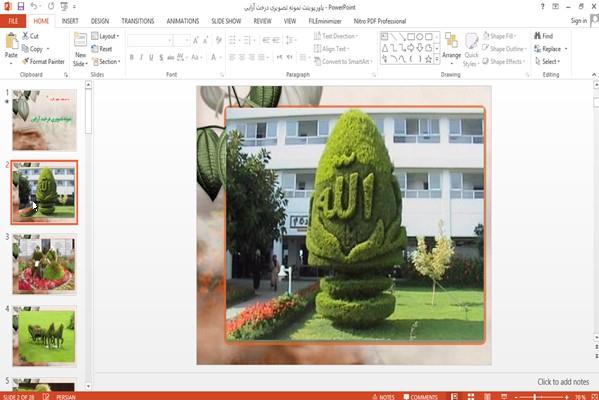This screenshot has width=599, height=400.
Task: Click Slide Sorter view icon in status bar
Action: point(471,397)
